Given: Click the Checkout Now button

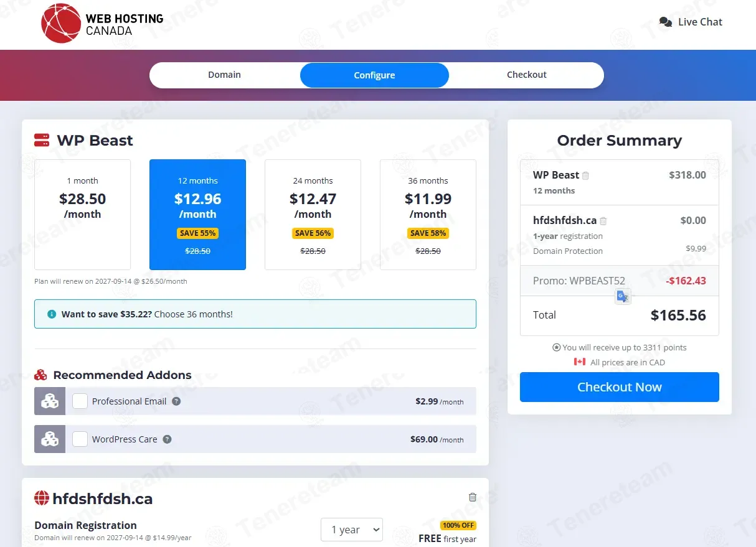Looking at the screenshot, I should click(x=620, y=387).
